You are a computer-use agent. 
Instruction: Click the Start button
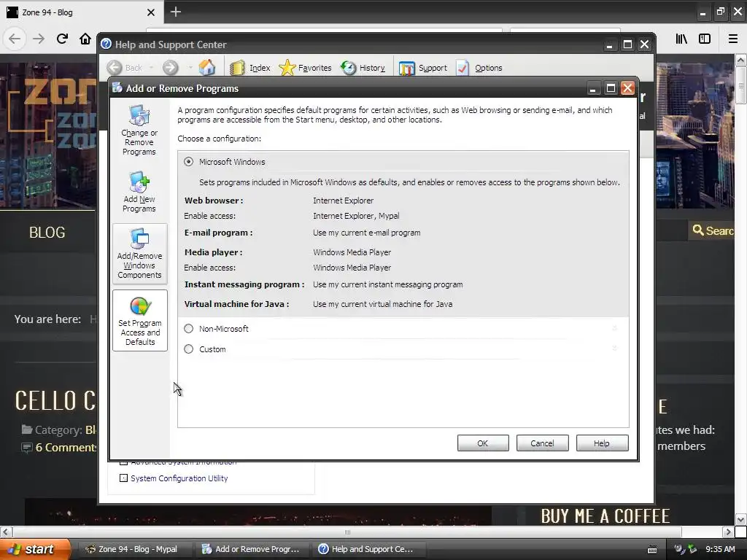click(x=35, y=549)
